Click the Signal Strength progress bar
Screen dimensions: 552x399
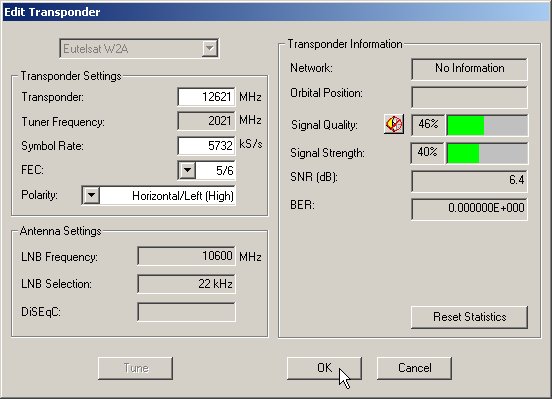click(x=487, y=153)
